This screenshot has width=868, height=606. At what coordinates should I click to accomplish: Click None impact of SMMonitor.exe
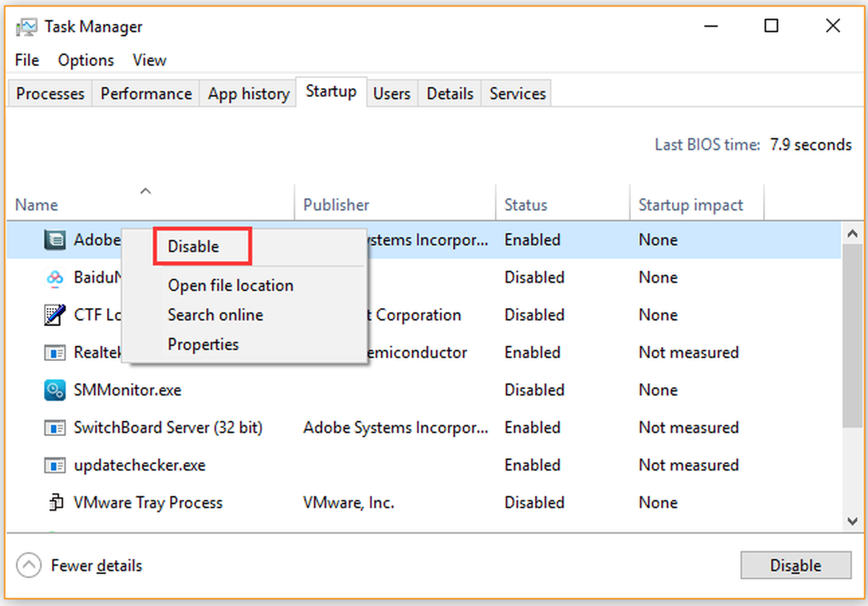point(658,391)
